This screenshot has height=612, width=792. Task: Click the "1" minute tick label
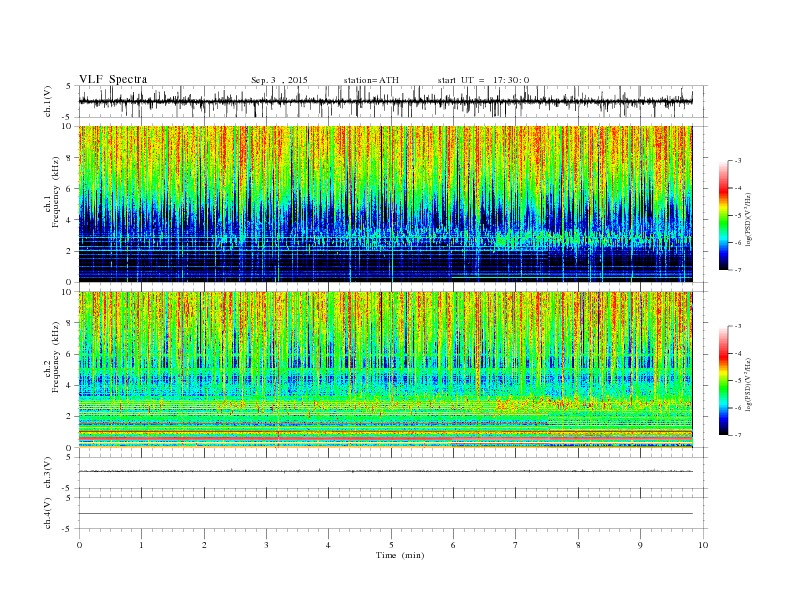coord(141,545)
